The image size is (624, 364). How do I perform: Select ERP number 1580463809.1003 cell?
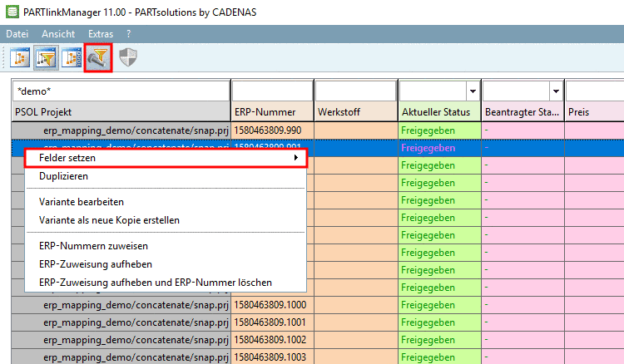pos(272,357)
